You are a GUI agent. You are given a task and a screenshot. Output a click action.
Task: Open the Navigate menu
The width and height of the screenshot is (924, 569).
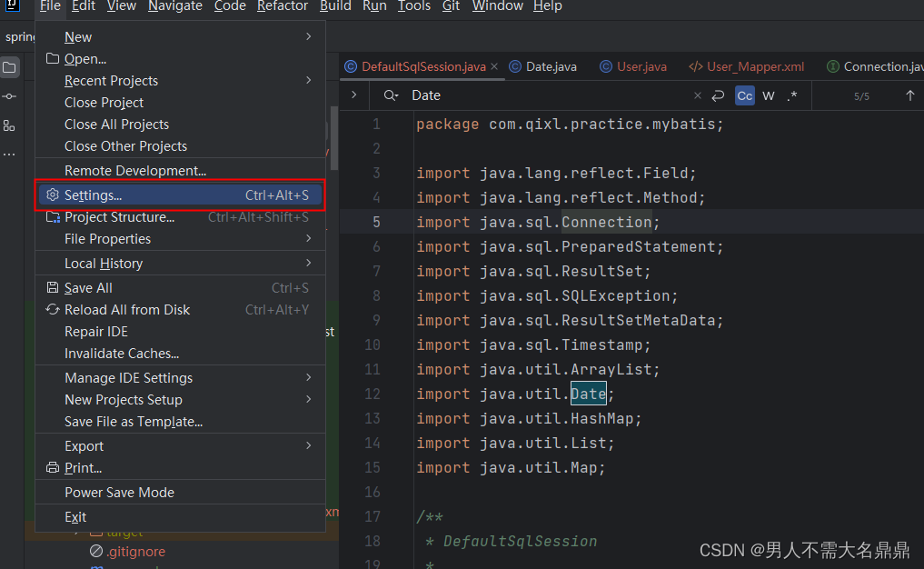pyautogui.click(x=175, y=6)
